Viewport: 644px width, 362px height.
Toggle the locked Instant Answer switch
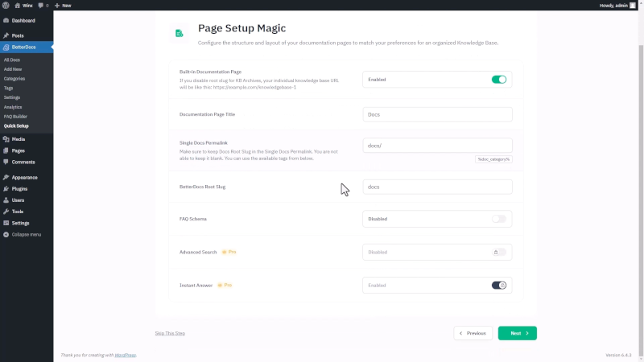[499, 286]
